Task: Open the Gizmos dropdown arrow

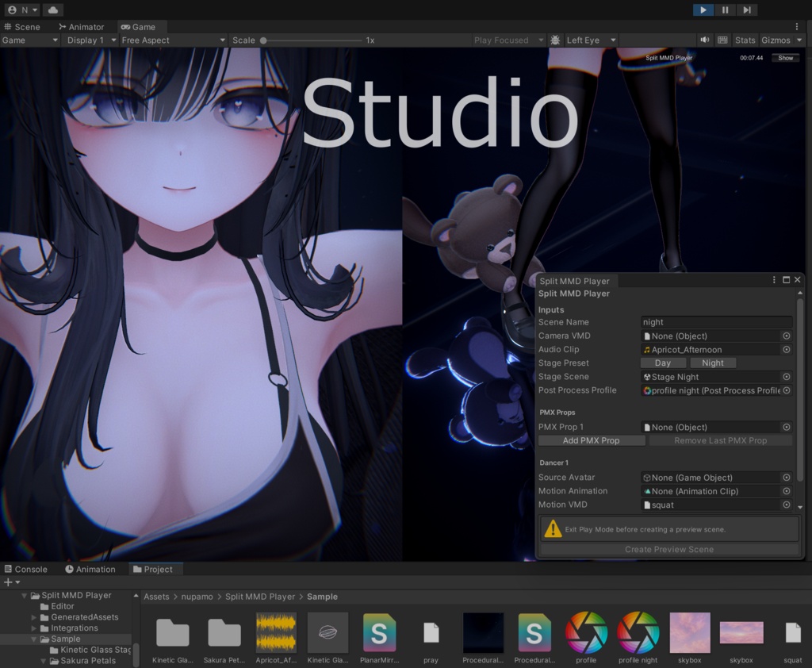Action: click(799, 40)
